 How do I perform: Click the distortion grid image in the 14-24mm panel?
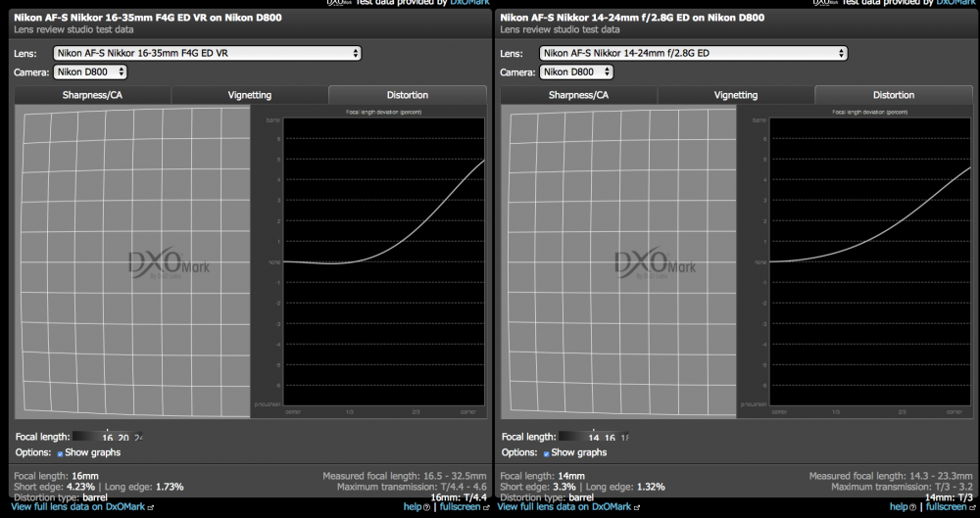tap(618, 261)
